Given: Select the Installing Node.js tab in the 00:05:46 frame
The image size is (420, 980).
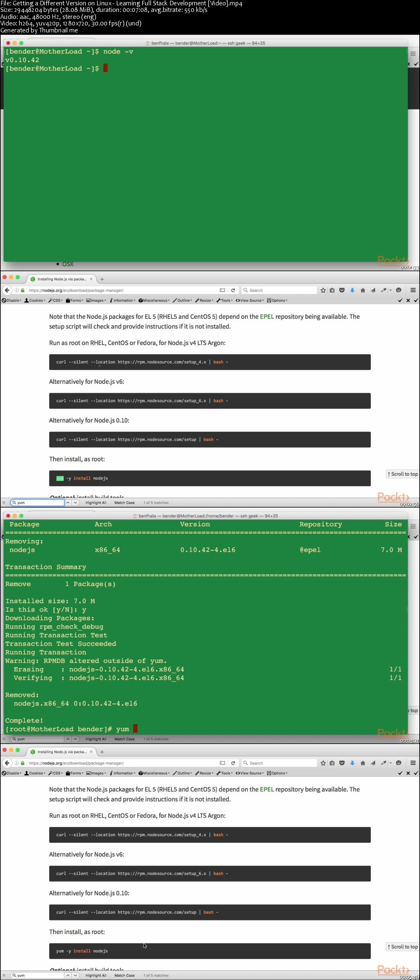Looking at the screenshot, I should [x=62, y=752].
